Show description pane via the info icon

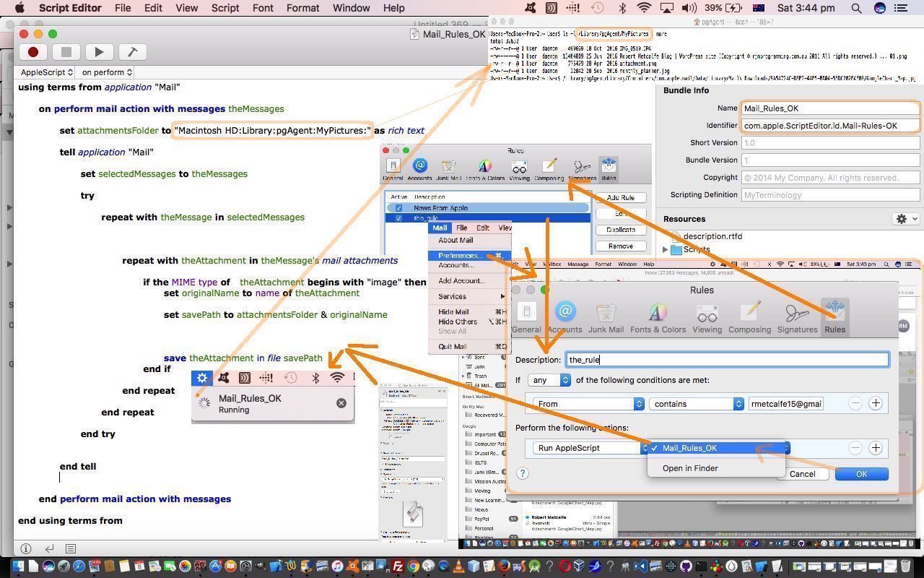coord(26,549)
